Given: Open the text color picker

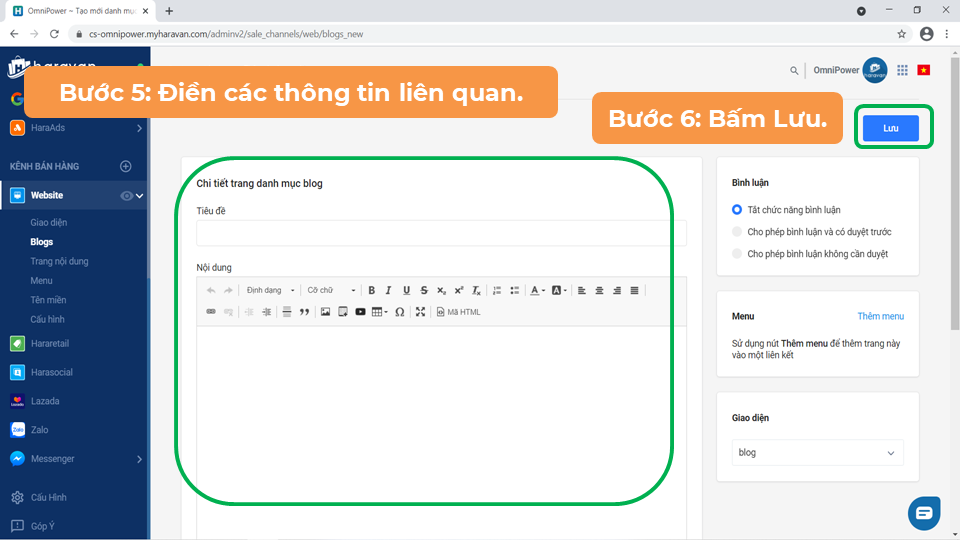Looking at the screenshot, I should 537,290.
